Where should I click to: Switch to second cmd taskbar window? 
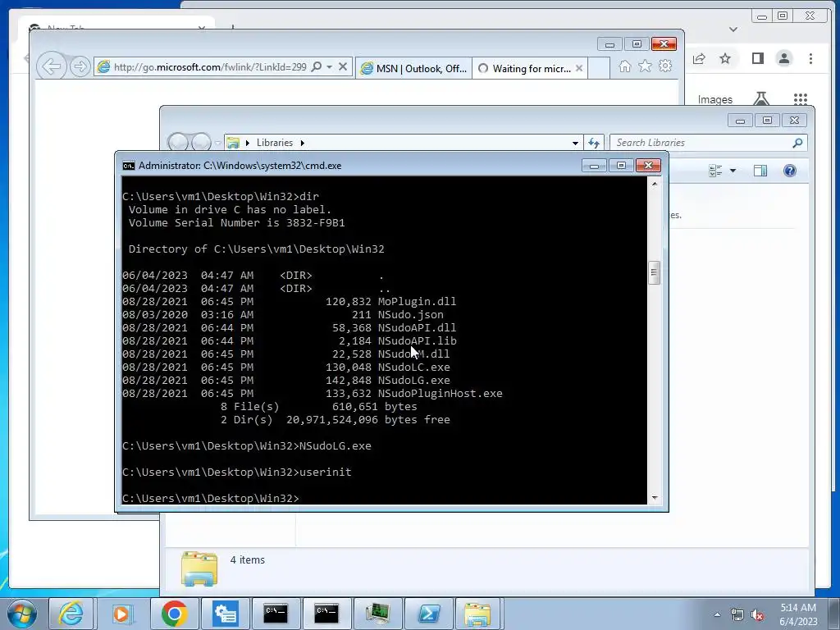click(x=326, y=614)
